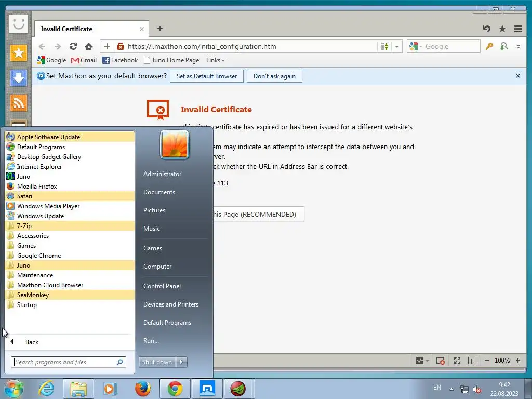
Task: Click the browser forward arrow
Action: coord(58,46)
